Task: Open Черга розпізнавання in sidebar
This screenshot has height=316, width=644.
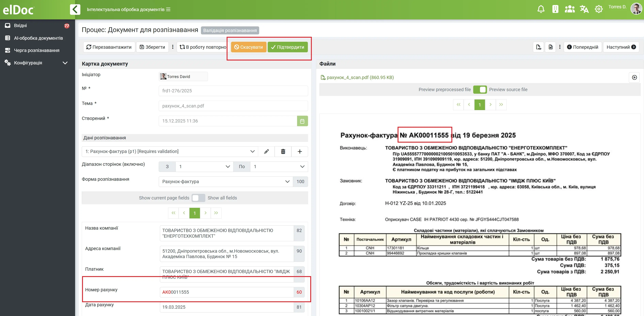Action: [x=36, y=50]
